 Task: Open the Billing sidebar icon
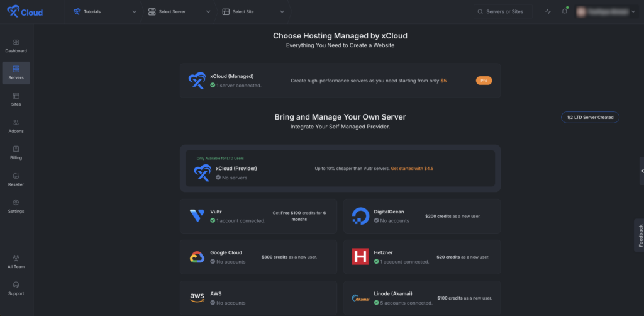click(x=16, y=149)
